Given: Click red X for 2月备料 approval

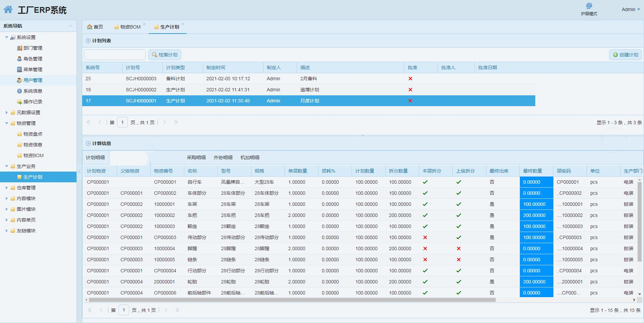Looking at the screenshot, I should coord(410,79).
